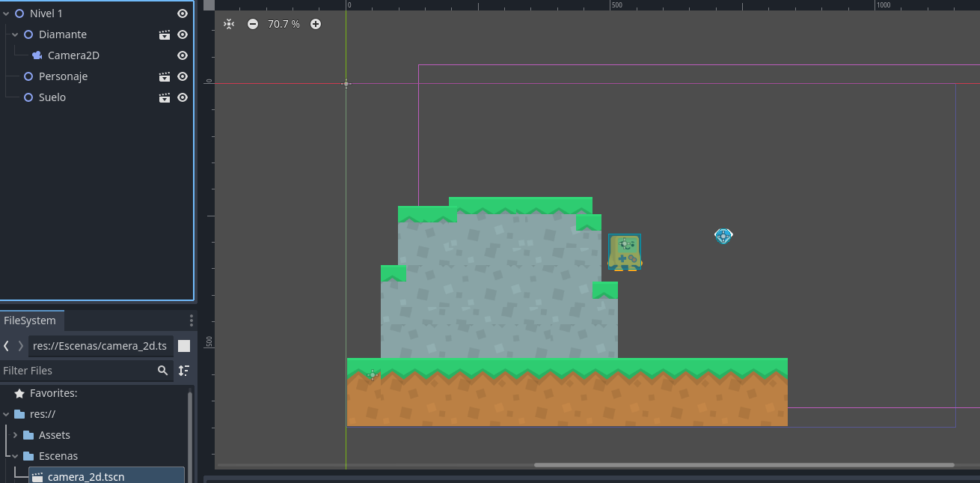Center the viewport with the zoom-reset icon
980x483 pixels.
coord(229,24)
